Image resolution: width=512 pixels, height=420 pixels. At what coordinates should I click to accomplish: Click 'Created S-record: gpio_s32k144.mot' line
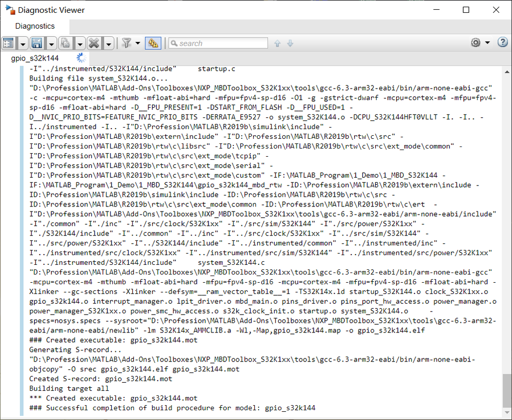click(x=100, y=379)
